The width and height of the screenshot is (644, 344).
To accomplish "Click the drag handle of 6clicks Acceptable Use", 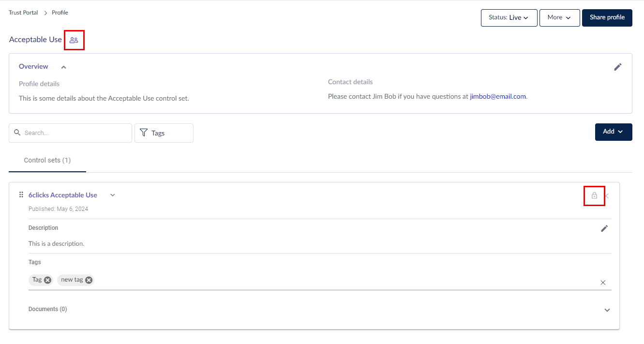I will pos(21,194).
